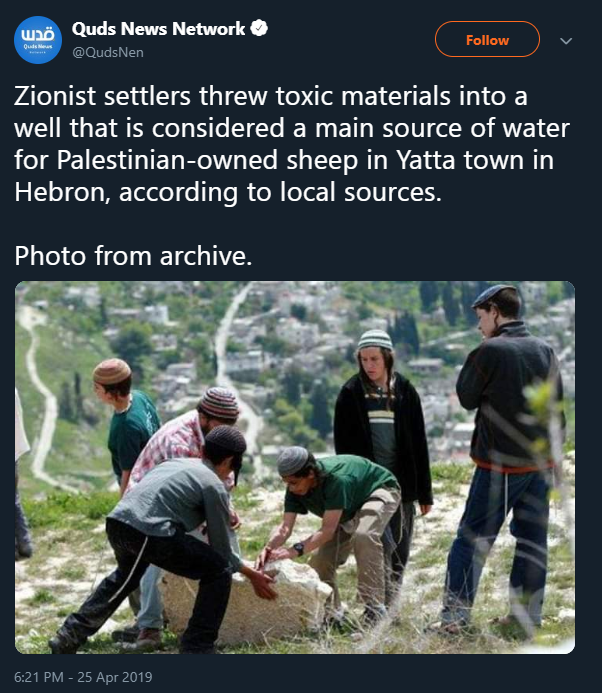Click the 'Photo from archive.' text line
The height and width of the screenshot is (693, 602).
point(133,255)
